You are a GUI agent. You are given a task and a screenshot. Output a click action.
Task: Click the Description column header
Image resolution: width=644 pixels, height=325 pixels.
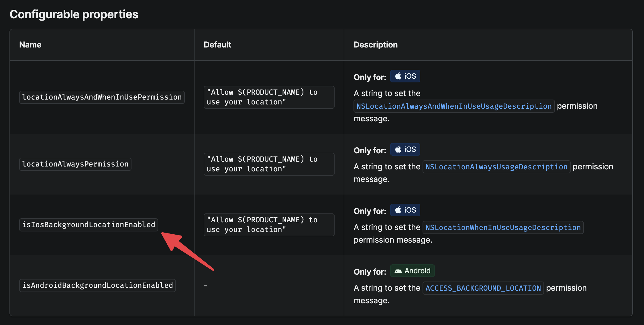point(375,45)
